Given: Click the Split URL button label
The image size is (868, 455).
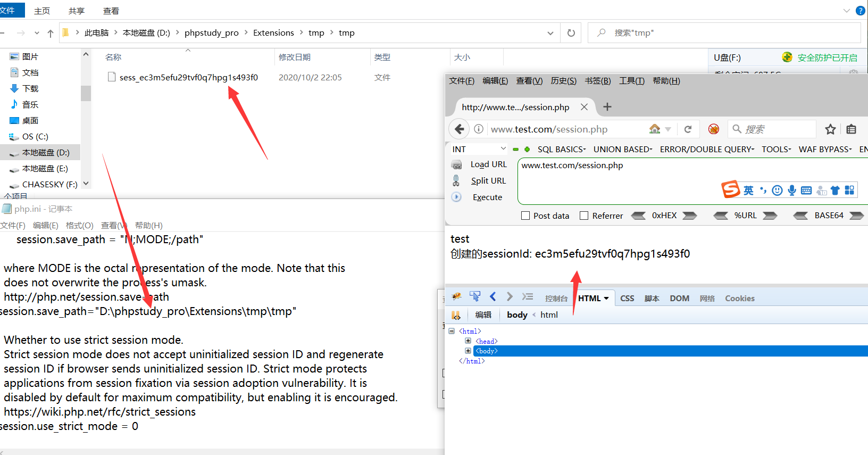Looking at the screenshot, I should (489, 181).
